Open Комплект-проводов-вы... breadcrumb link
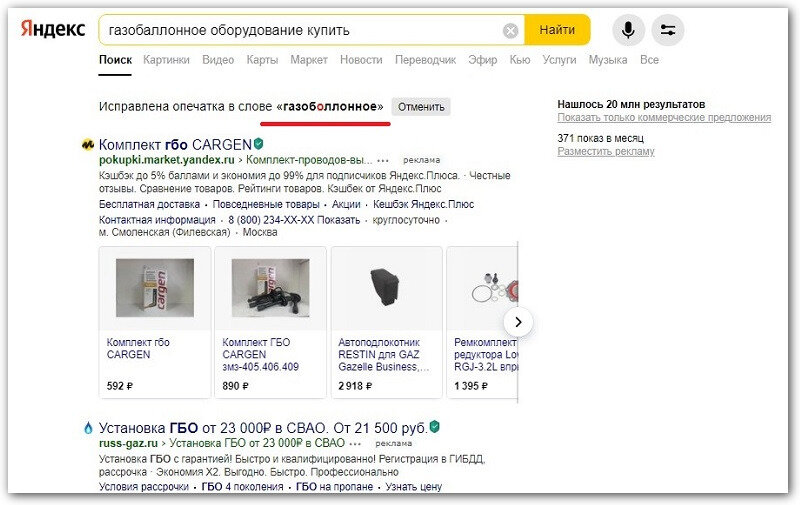Image resolution: width=800 pixels, height=505 pixels. click(309, 160)
